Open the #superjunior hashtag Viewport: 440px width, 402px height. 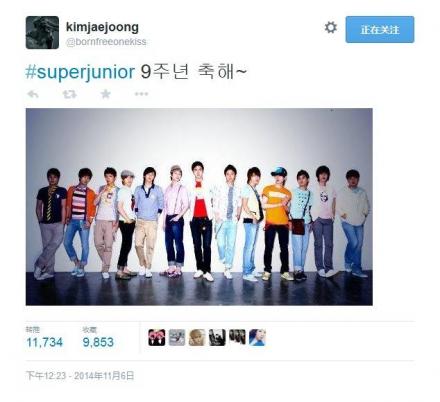pyautogui.click(x=80, y=72)
